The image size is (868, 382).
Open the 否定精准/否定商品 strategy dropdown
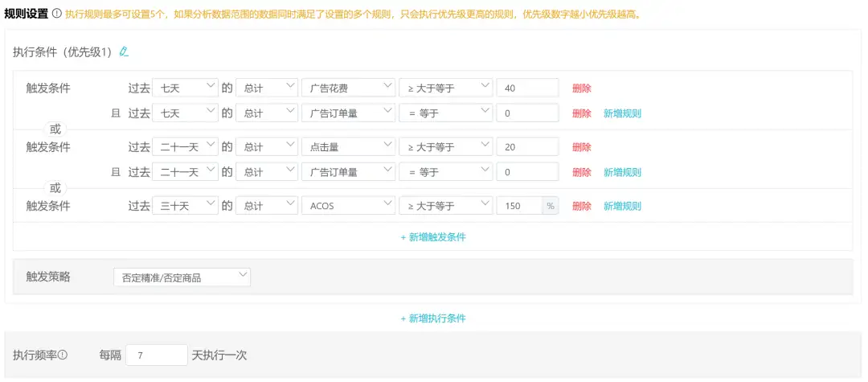point(182,277)
